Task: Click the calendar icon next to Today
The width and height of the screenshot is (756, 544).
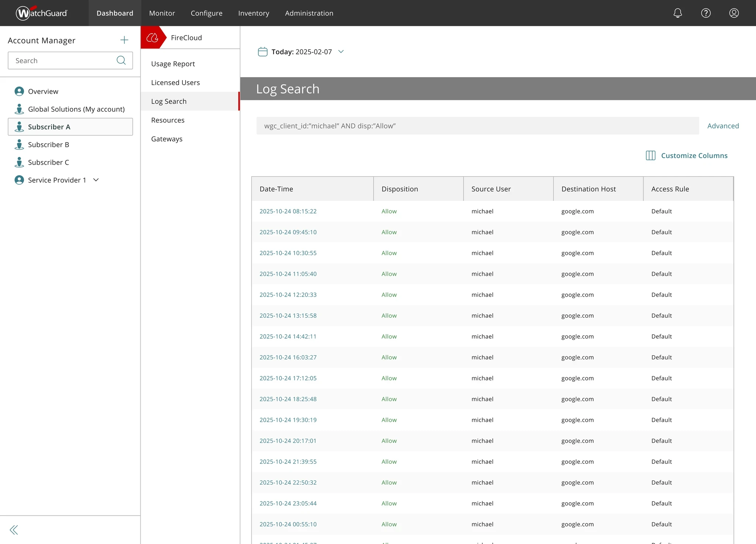Action: point(262,52)
